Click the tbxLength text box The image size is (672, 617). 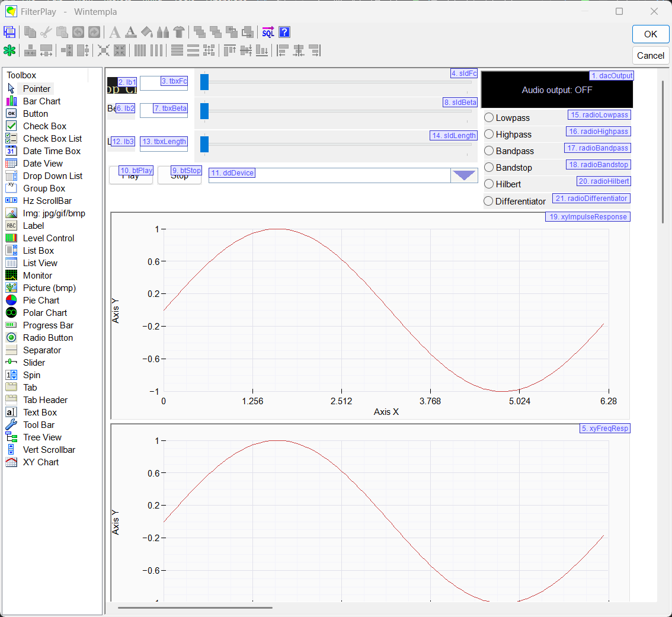coord(164,143)
